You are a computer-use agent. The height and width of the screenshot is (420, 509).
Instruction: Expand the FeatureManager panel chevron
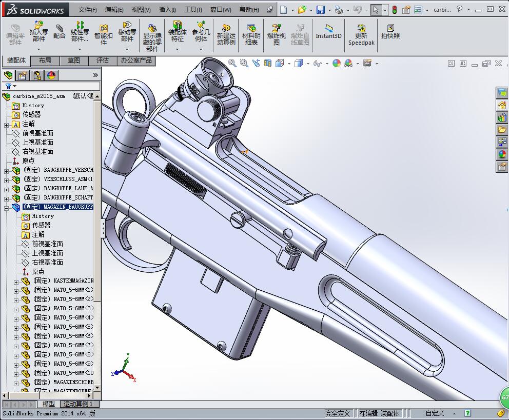tap(95, 75)
